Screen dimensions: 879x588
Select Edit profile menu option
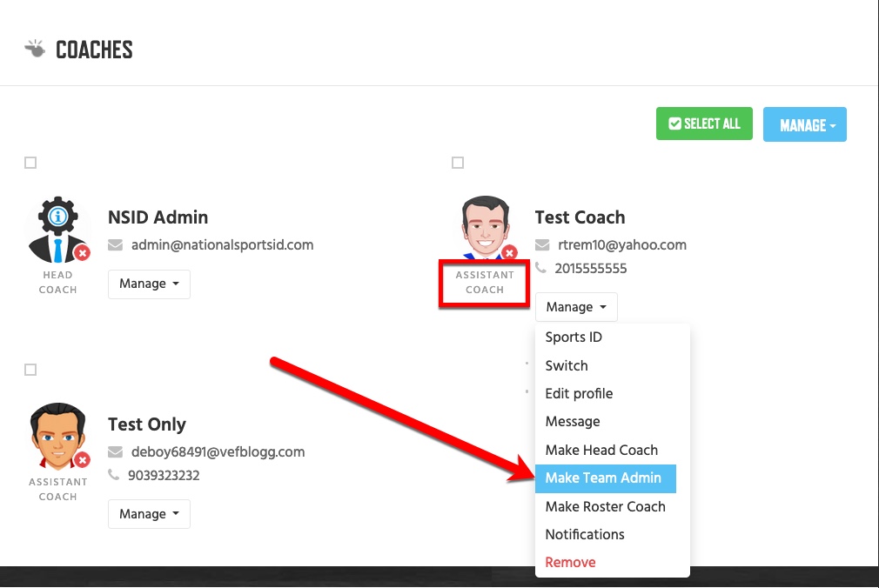[579, 393]
